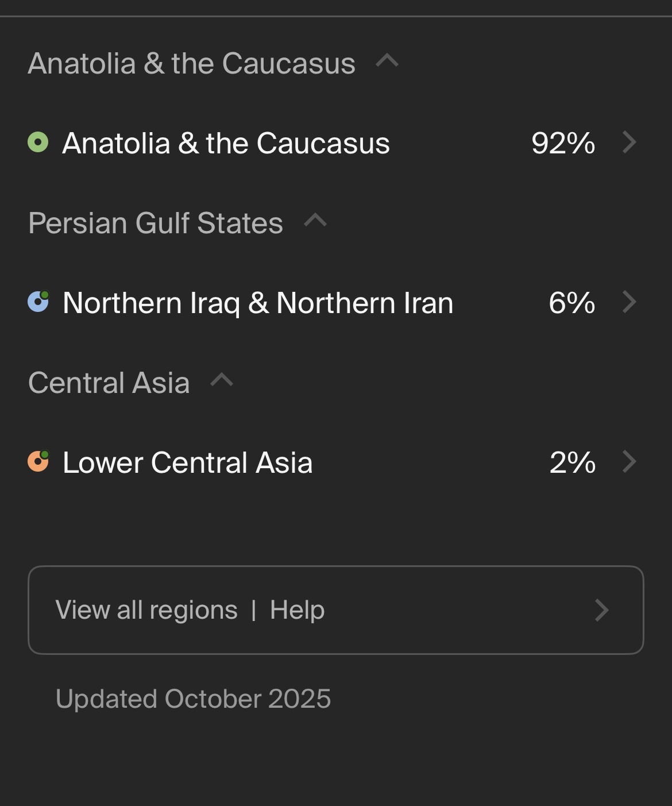Open details arrow beside 6%
This screenshot has height=806, width=672.
pyautogui.click(x=629, y=302)
